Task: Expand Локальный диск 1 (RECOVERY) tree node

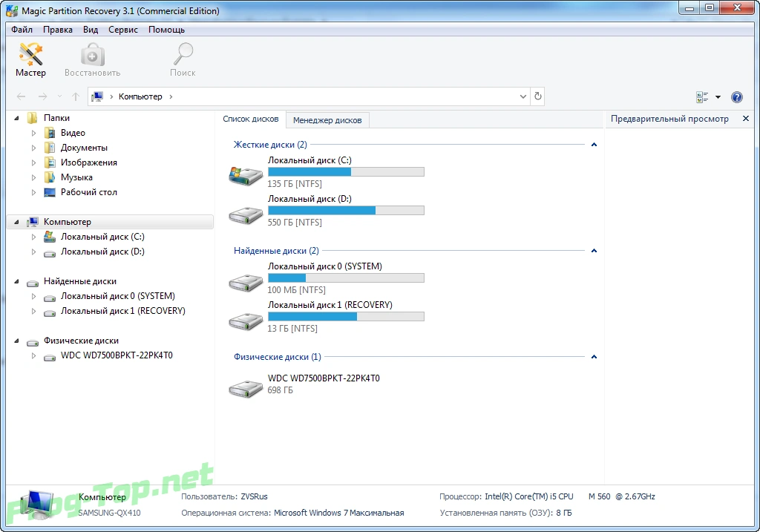Action: [33, 311]
